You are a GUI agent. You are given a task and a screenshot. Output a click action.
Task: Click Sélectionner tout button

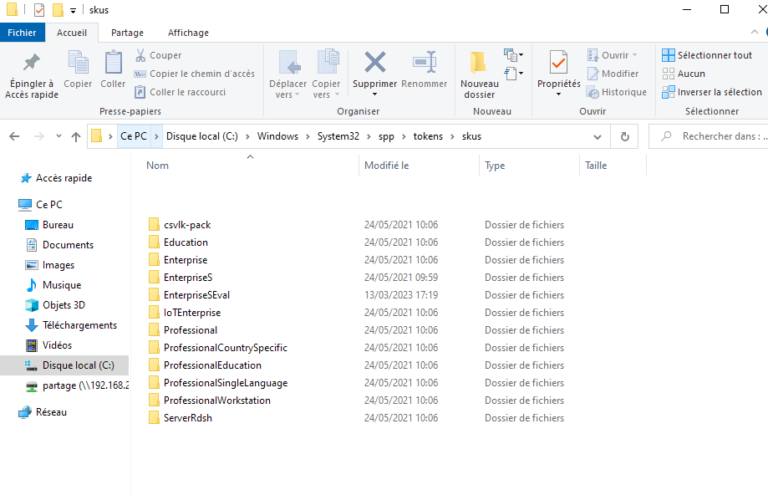[707, 56]
